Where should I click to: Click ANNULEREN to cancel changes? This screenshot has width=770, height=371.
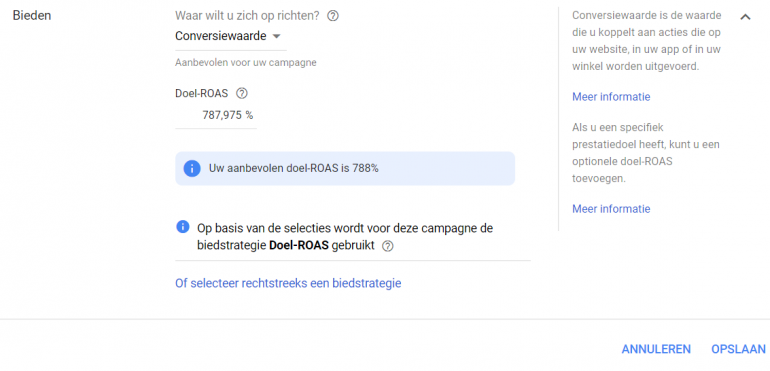(x=656, y=349)
